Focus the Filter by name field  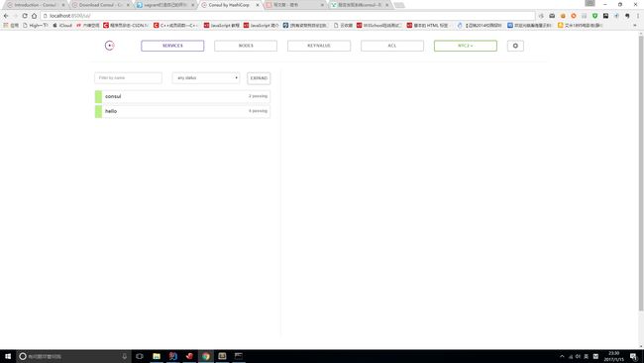click(x=128, y=77)
